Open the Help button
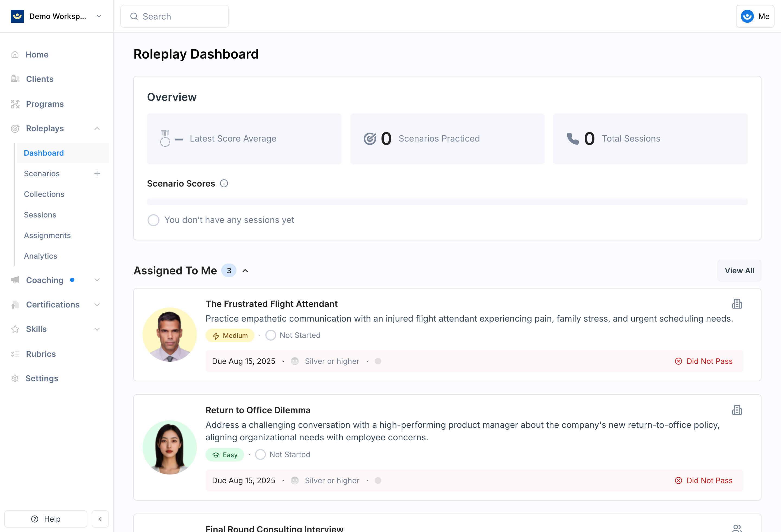 click(46, 519)
